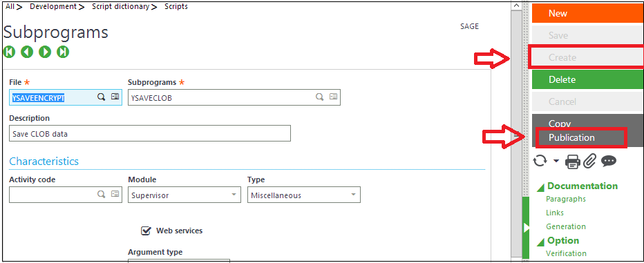Click the Create button
The image size is (644, 263).
coord(588,57)
